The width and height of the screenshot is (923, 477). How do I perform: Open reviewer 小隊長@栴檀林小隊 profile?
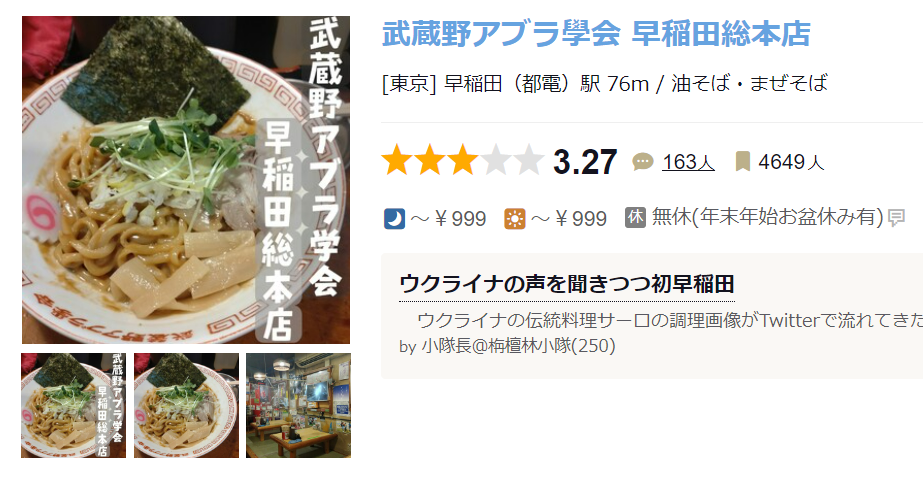click(519, 346)
